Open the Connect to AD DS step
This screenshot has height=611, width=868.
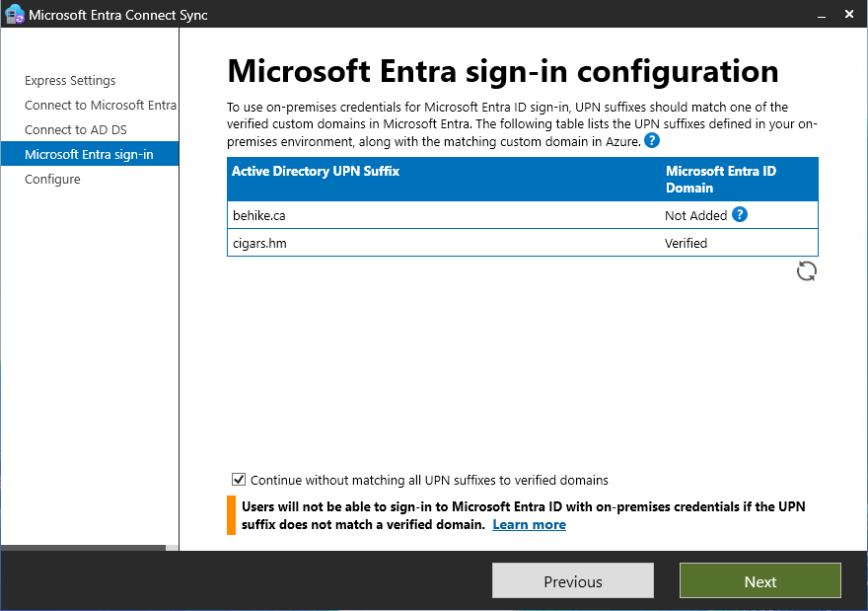(x=75, y=130)
